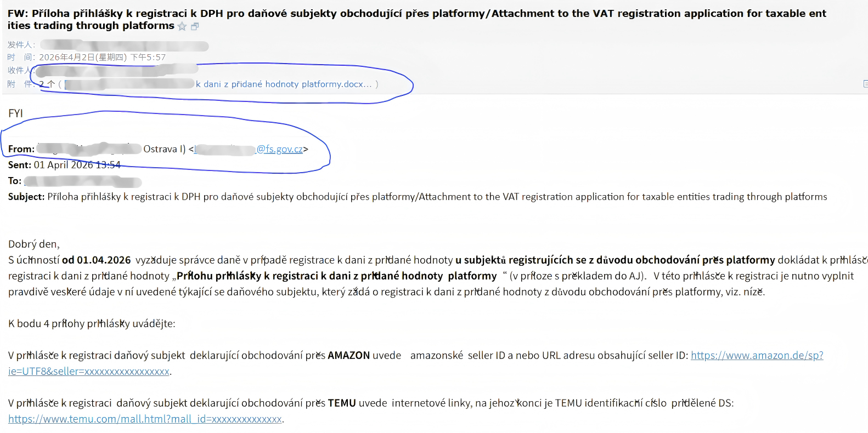This screenshot has width=868, height=433.
Task: Open the amazon.de/sp seller URL link
Action: pos(757,355)
